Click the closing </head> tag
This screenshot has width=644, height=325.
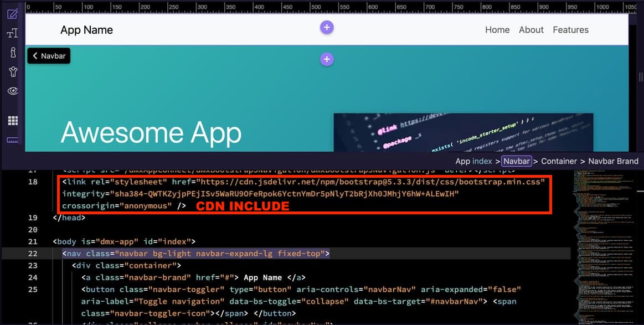(x=69, y=218)
